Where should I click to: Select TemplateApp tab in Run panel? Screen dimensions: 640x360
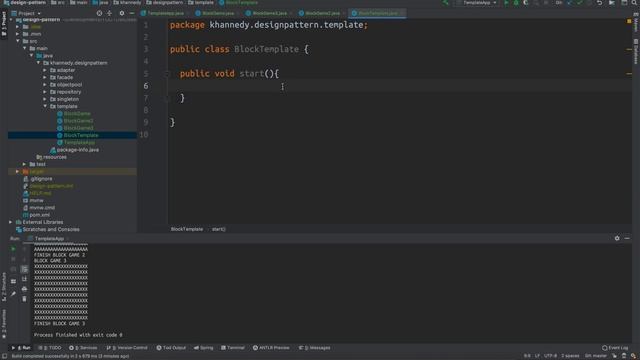pos(49,238)
